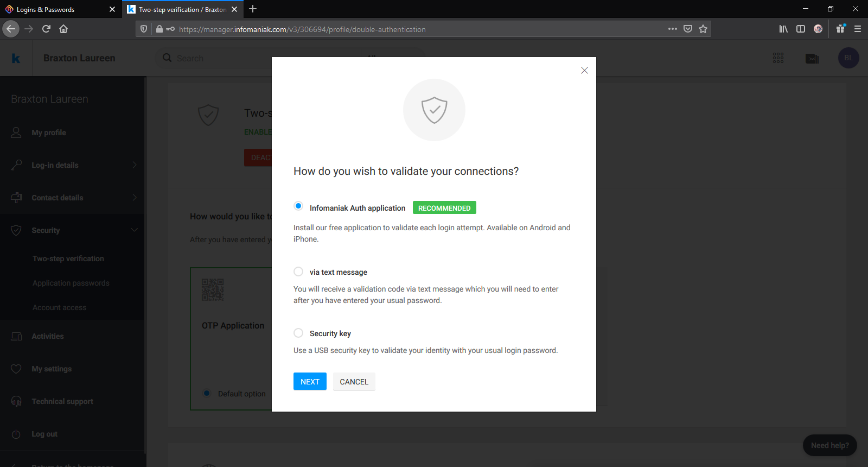Click the Save to Pocket icon

(x=688, y=29)
